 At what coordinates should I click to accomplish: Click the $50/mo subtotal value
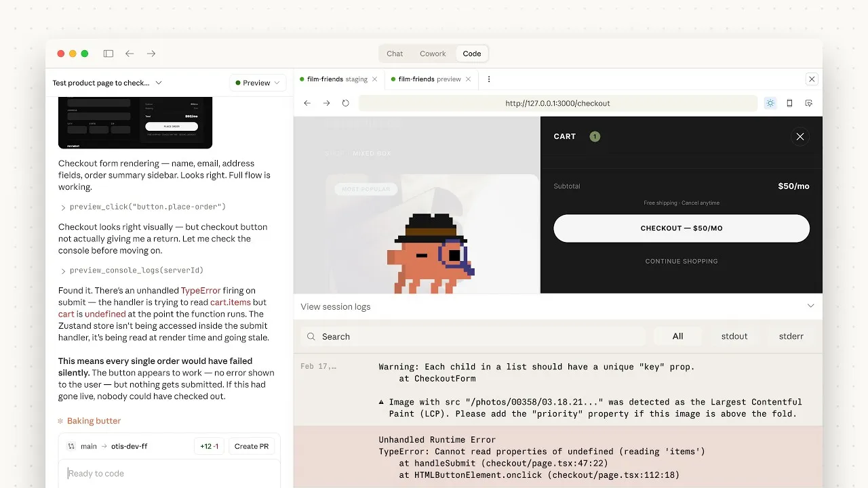(793, 186)
